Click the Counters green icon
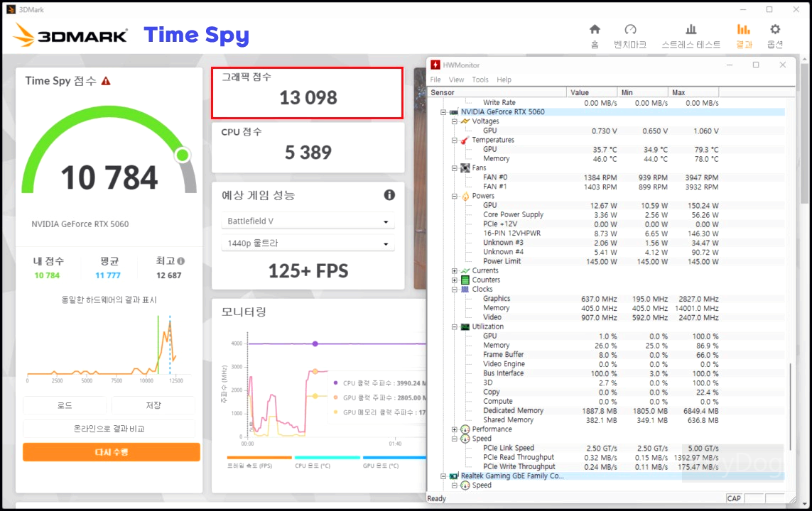The width and height of the screenshot is (812, 511). (x=465, y=280)
